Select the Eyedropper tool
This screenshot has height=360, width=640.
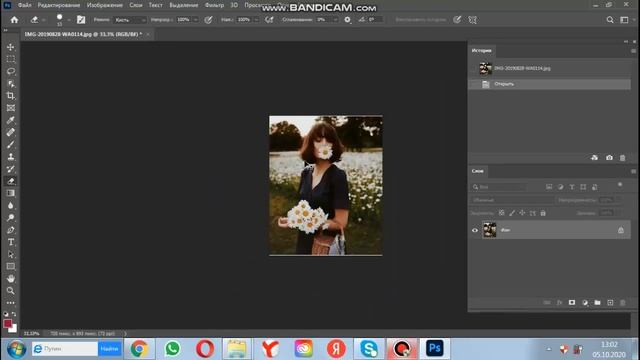pos(11,120)
